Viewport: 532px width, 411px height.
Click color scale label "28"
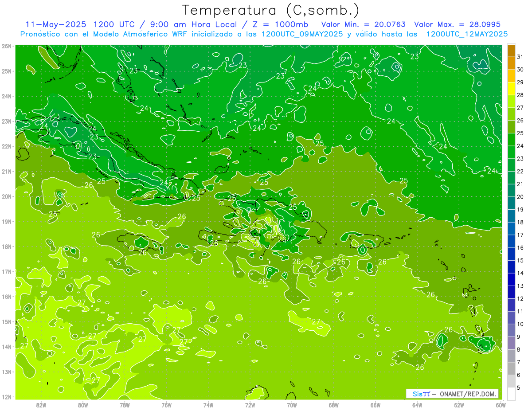(x=520, y=95)
